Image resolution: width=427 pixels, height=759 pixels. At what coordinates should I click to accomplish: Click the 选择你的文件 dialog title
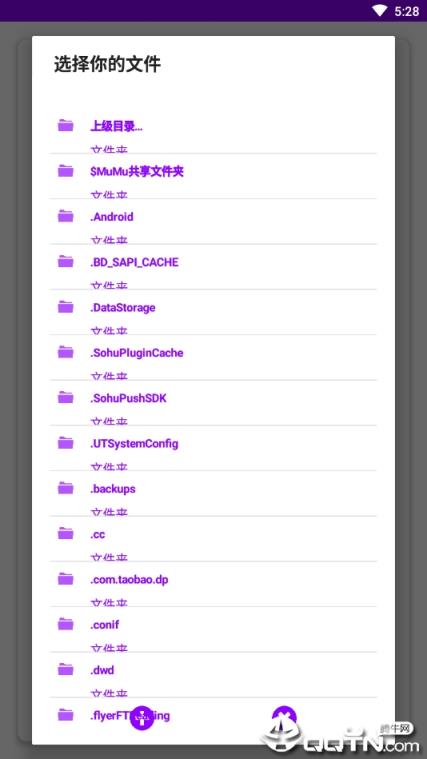[107, 64]
